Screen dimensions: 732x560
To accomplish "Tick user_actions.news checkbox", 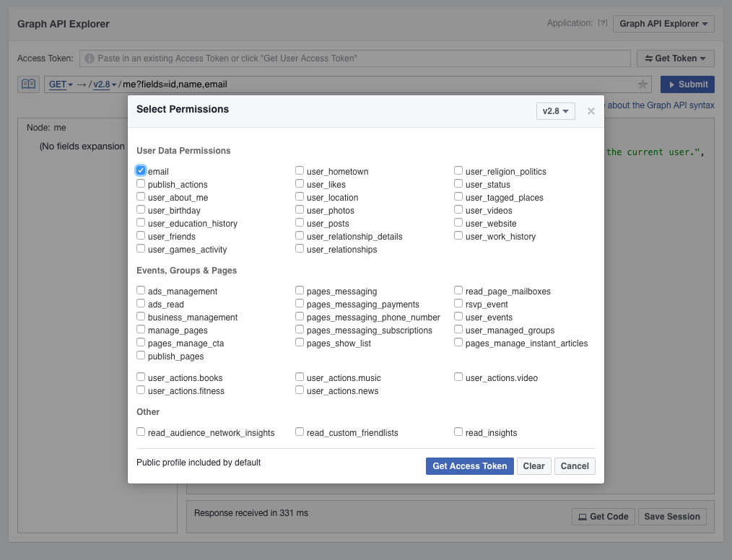I will click(300, 390).
